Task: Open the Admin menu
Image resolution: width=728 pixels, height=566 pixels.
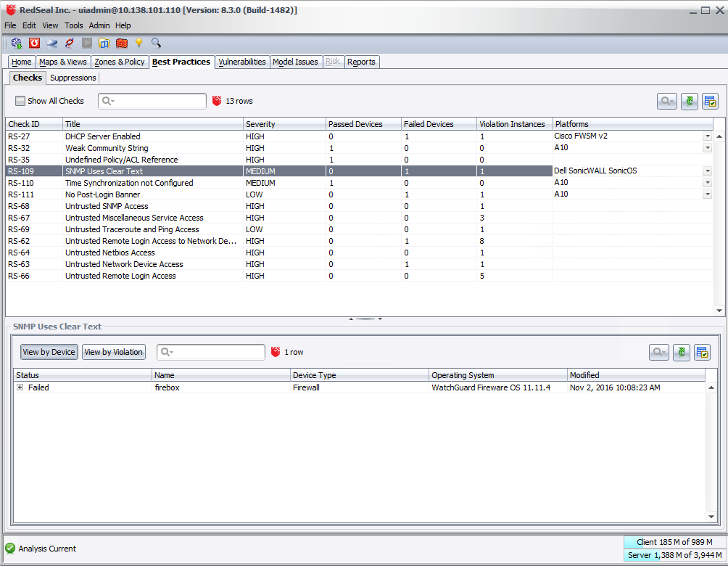Action: [99, 25]
